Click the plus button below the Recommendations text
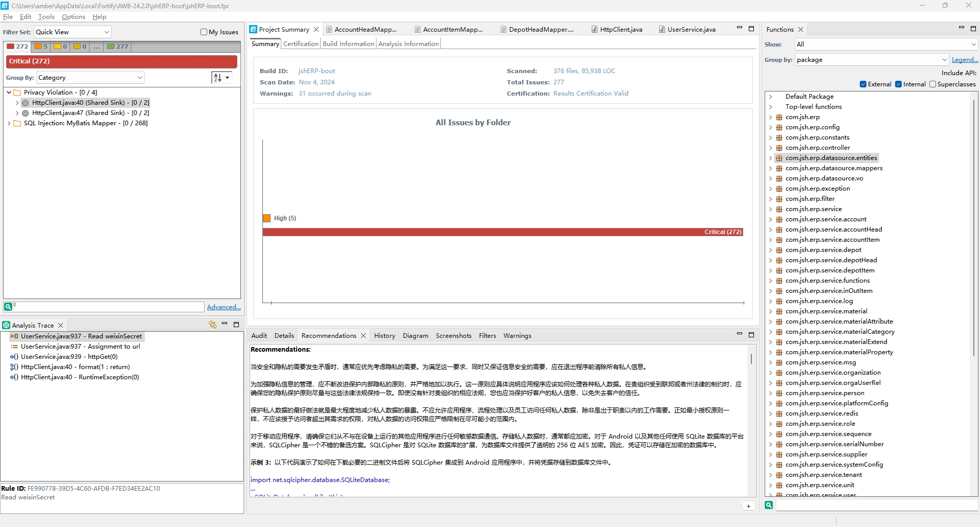This screenshot has height=527, width=980. tap(748, 506)
